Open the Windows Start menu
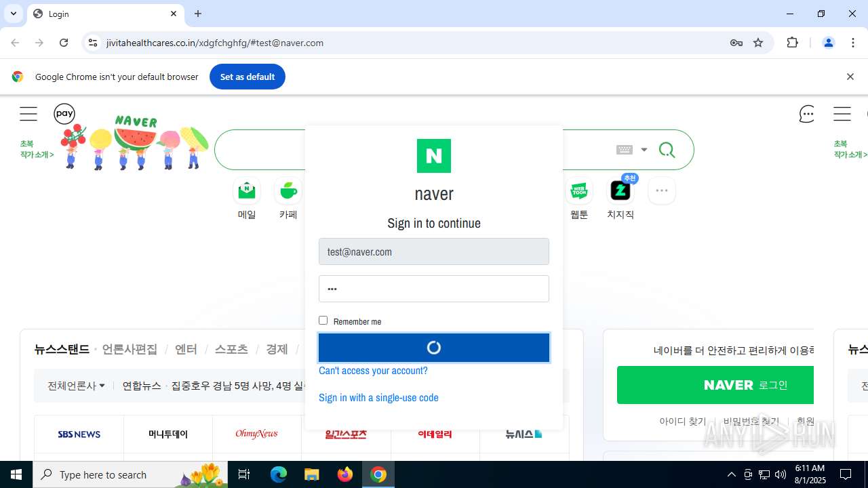The width and height of the screenshot is (868, 488). click(x=16, y=474)
